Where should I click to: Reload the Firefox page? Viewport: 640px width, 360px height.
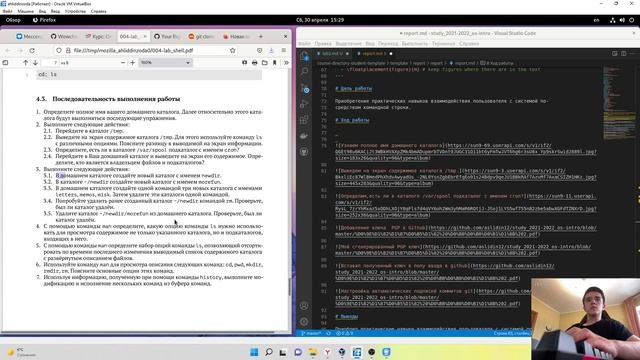click(32, 50)
